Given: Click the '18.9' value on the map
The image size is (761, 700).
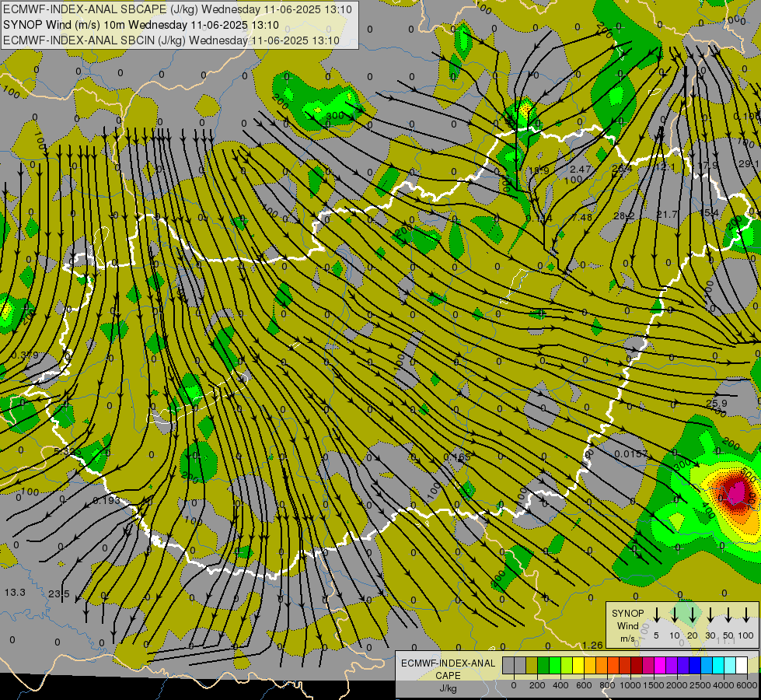Looking at the screenshot, I should click(x=538, y=170).
